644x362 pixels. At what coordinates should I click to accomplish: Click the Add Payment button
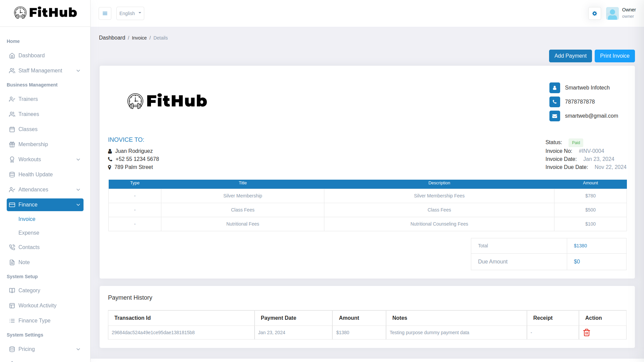[570, 56]
